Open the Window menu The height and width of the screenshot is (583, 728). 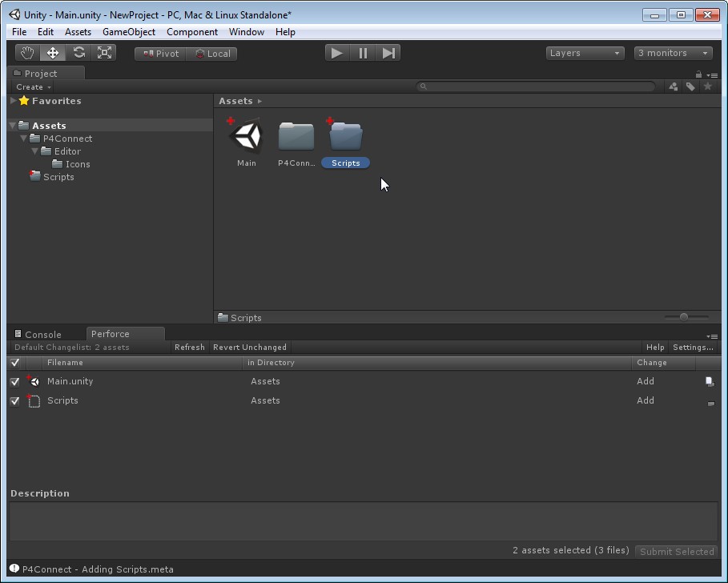coord(246,31)
